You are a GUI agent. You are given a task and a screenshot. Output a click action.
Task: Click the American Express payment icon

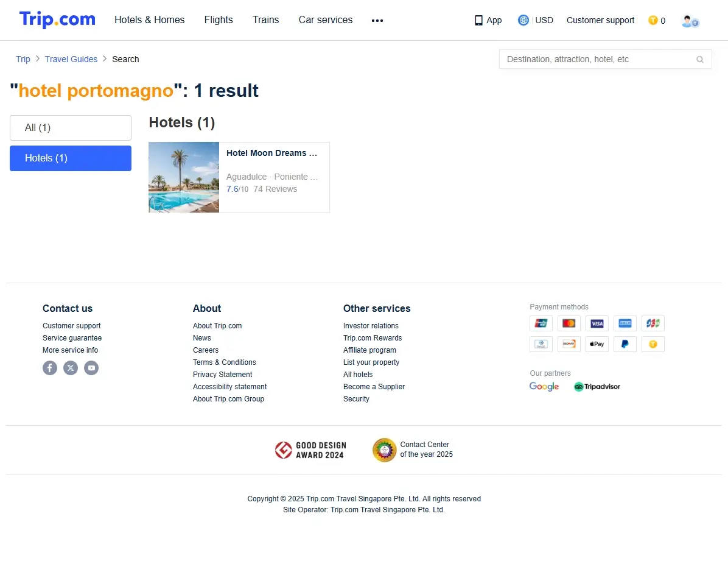pyautogui.click(x=625, y=323)
